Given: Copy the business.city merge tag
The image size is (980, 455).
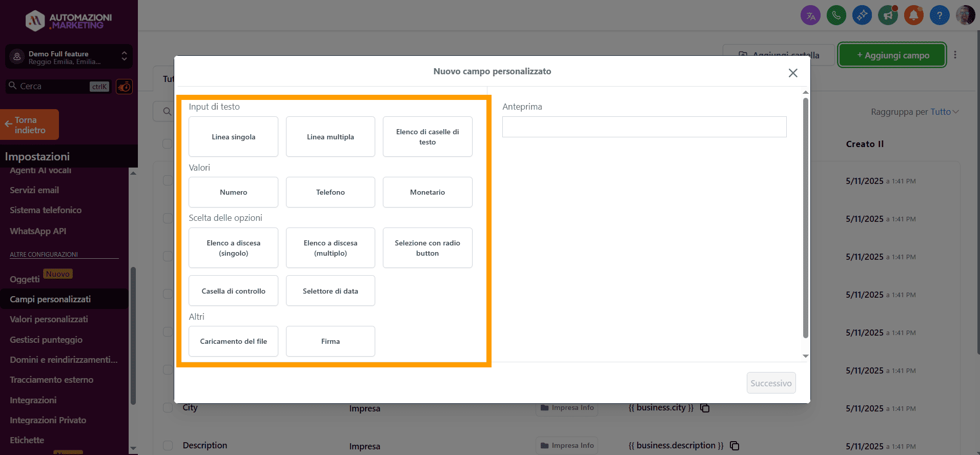Looking at the screenshot, I should [705, 408].
